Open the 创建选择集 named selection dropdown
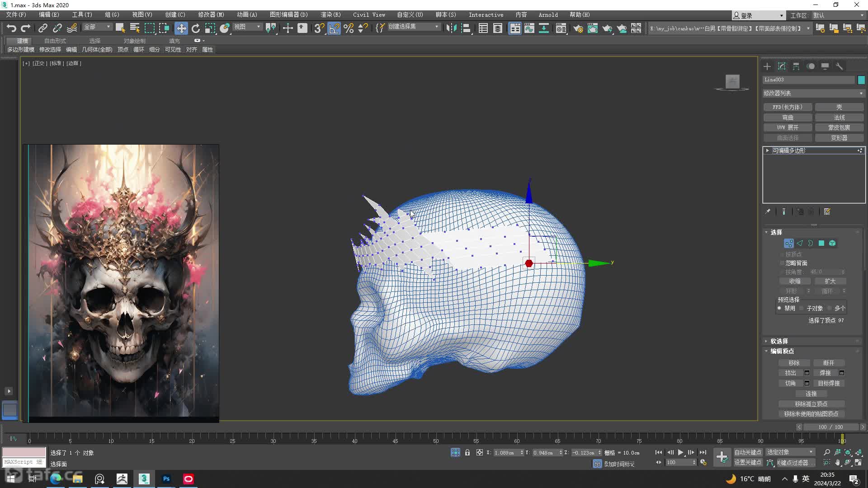This screenshot has height=488, width=868. click(x=414, y=27)
